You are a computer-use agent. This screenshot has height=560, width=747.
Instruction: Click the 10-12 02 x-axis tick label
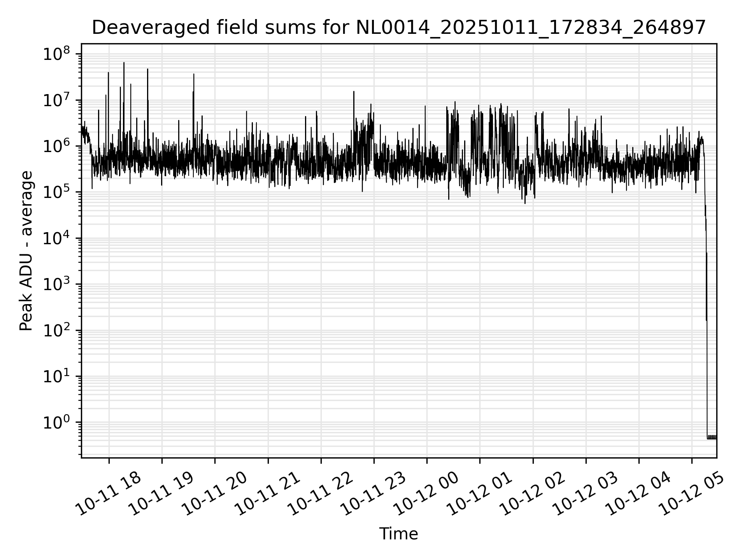pyautogui.click(x=532, y=493)
